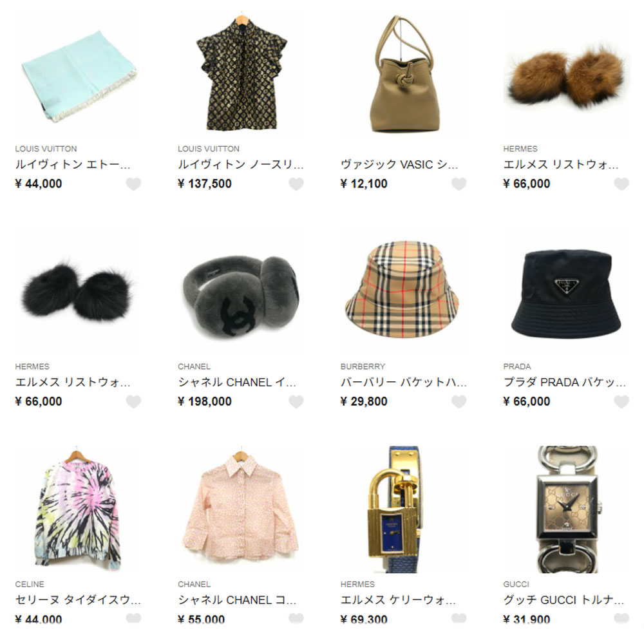This screenshot has width=644, height=644.
Task: Open the mint Louis Vuitton stole image
Action: [x=78, y=74]
